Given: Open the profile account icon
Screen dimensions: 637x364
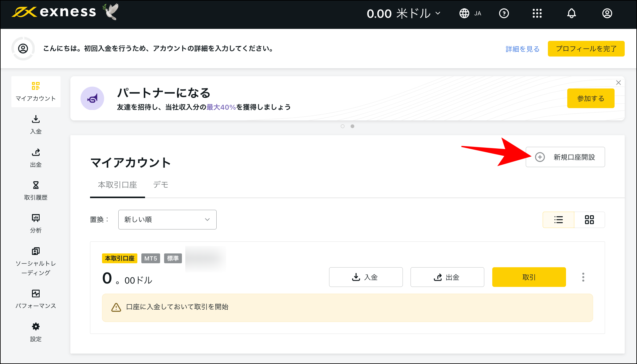Looking at the screenshot, I should tap(607, 13).
